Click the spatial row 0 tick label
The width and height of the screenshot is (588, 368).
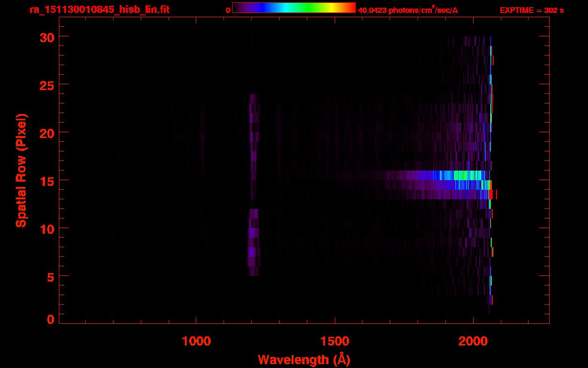(x=50, y=319)
